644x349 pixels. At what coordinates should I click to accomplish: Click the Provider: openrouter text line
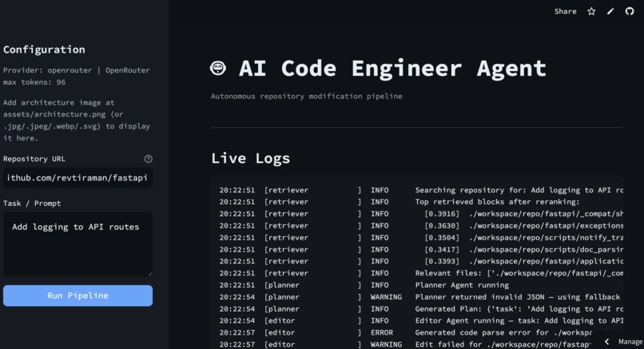pos(77,70)
